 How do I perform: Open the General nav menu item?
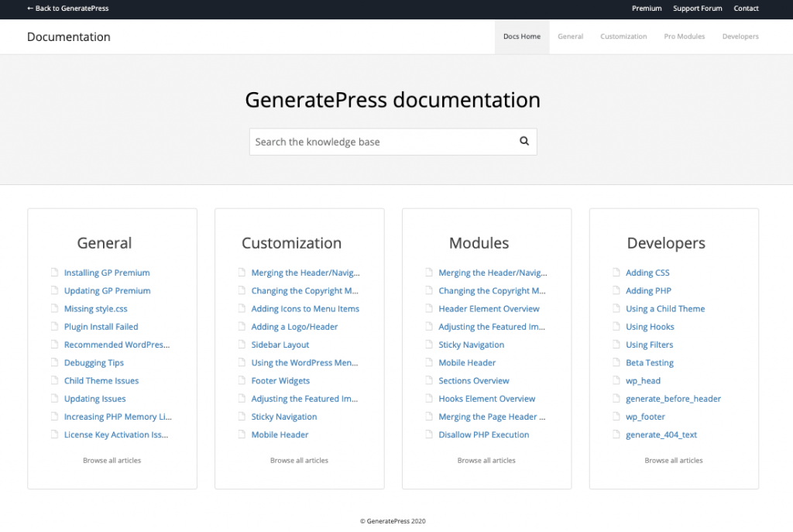571,36
